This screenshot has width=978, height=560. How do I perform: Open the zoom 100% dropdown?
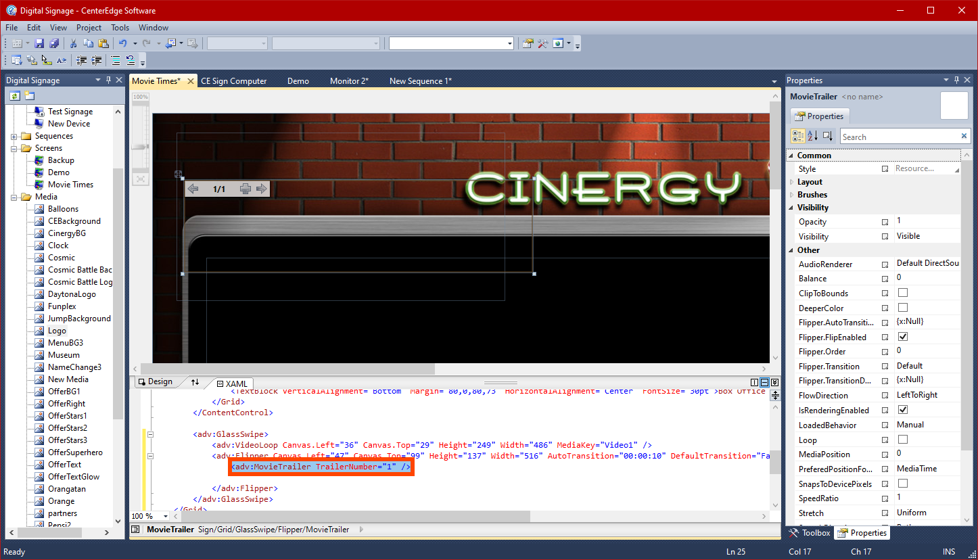pos(165,516)
